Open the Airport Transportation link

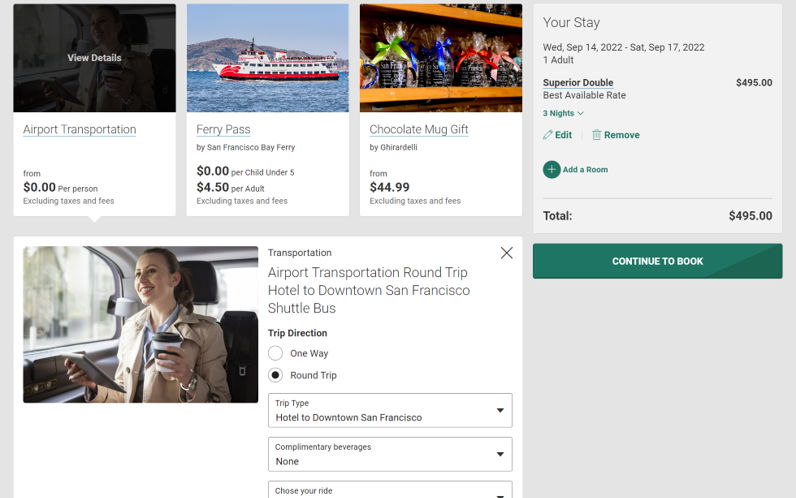(80, 129)
